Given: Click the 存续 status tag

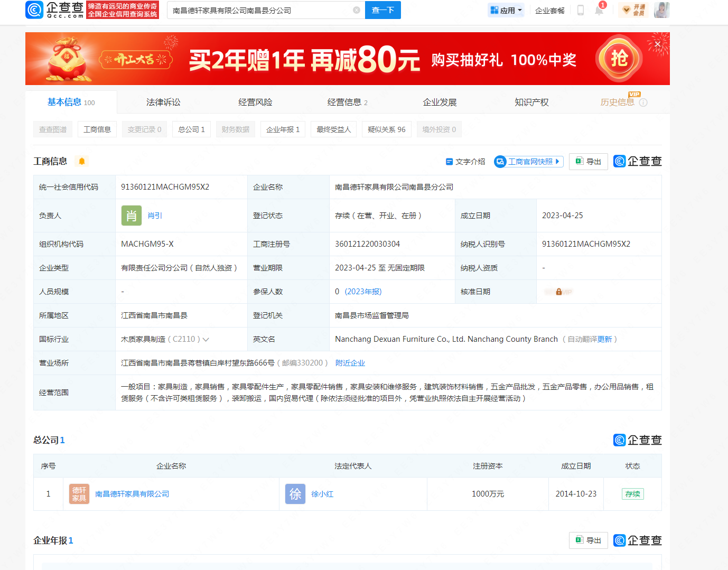Looking at the screenshot, I should tap(632, 494).
